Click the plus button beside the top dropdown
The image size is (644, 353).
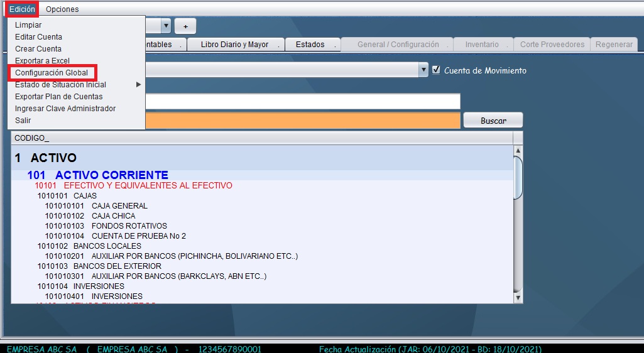click(185, 26)
